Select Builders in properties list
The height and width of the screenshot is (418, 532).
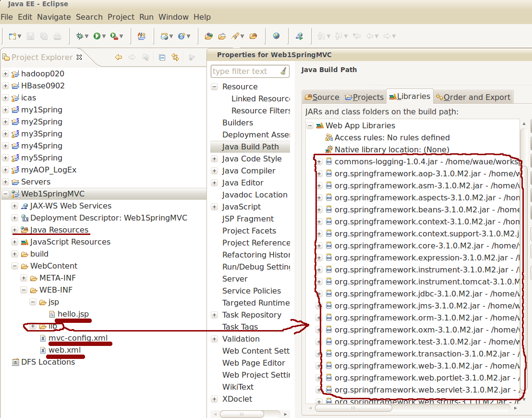[238, 123]
